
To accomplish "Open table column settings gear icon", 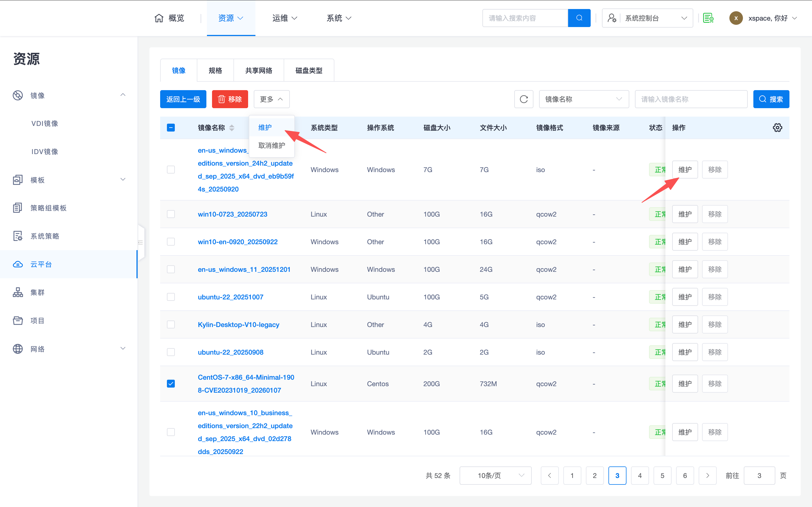I will (x=777, y=128).
